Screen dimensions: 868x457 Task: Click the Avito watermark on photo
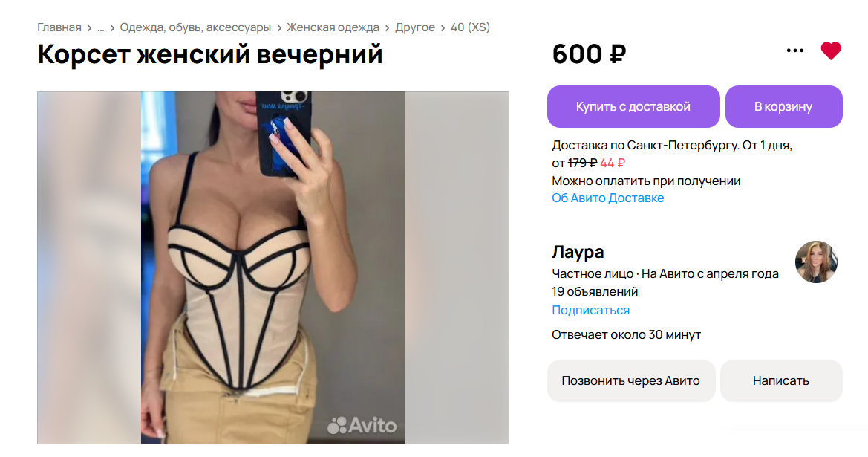[x=362, y=426]
